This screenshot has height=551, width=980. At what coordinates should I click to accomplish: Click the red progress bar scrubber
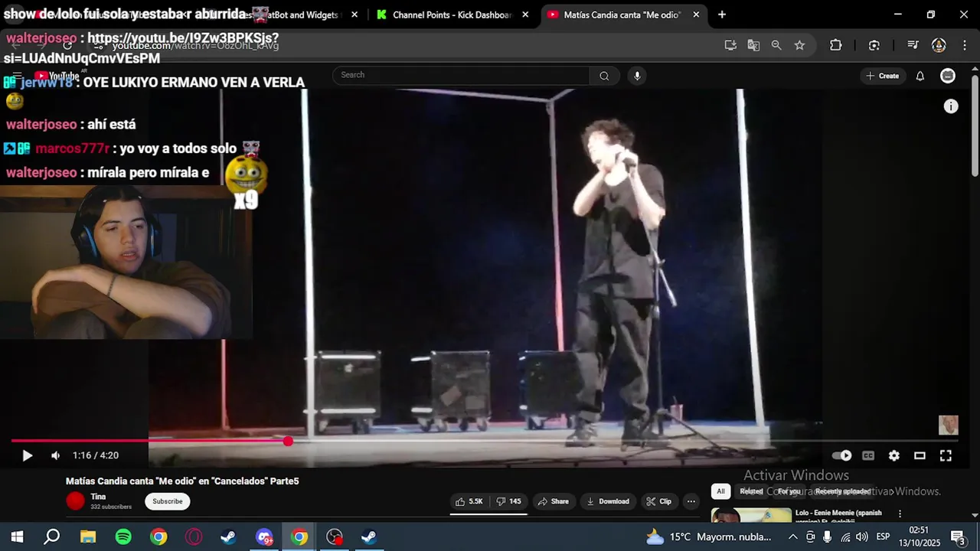coord(288,441)
